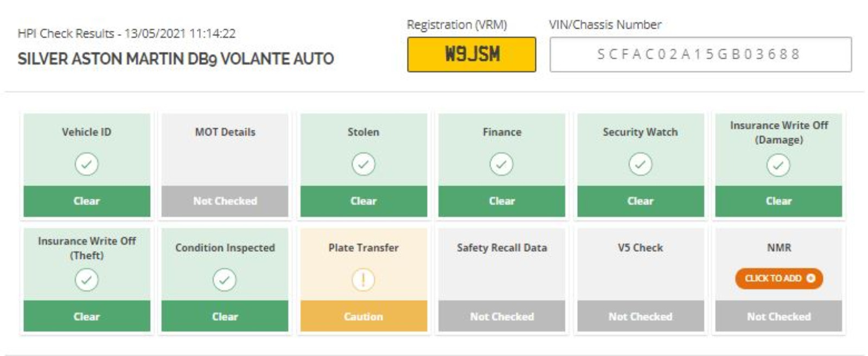Click the 'Condition Inspected' tile title
The image size is (868, 356).
(x=225, y=247)
